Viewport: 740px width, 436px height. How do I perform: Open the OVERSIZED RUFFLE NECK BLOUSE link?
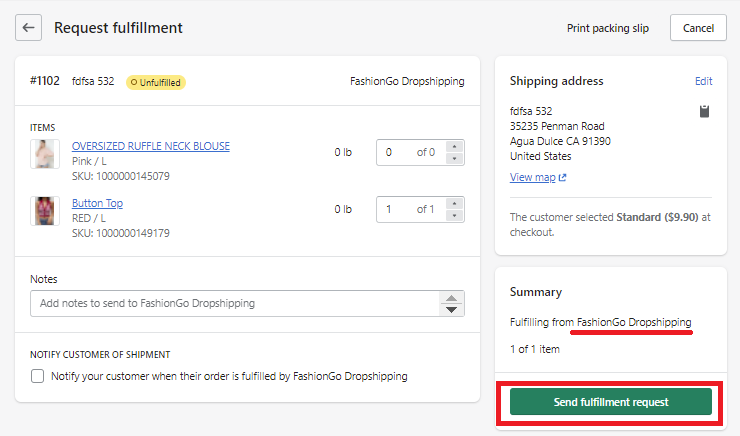(150, 146)
